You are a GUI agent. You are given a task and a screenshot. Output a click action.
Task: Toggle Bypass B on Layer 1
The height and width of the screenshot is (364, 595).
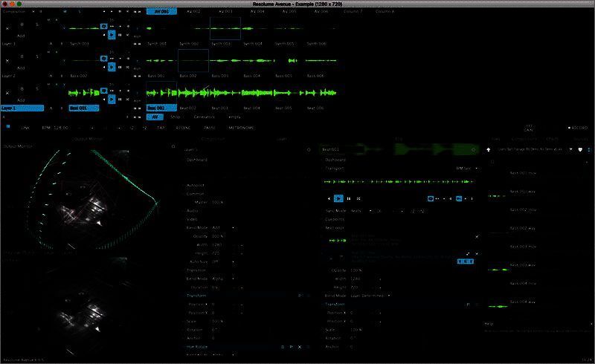coord(22,88)
